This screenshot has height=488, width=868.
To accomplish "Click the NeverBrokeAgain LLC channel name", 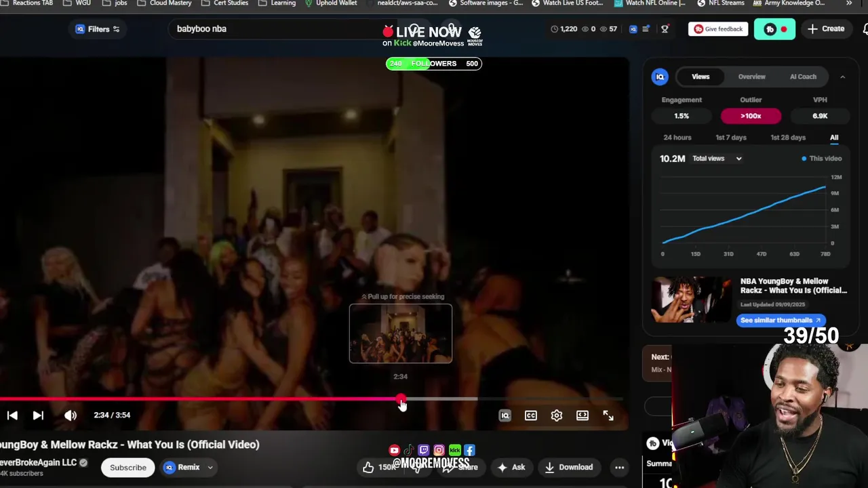I will 39,462.
